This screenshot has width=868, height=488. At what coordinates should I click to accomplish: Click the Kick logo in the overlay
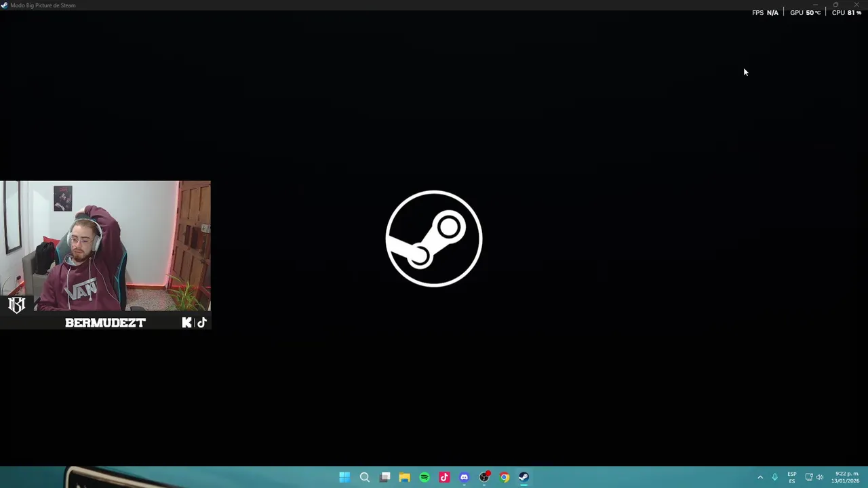[186, 323]
